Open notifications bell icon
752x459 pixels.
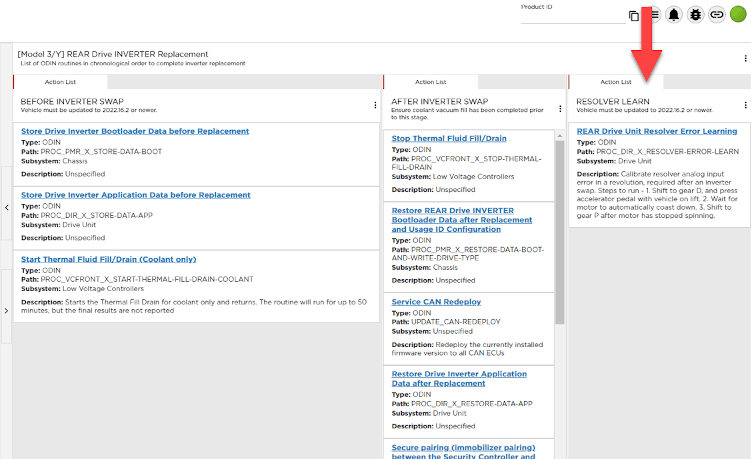click(674, 15)
